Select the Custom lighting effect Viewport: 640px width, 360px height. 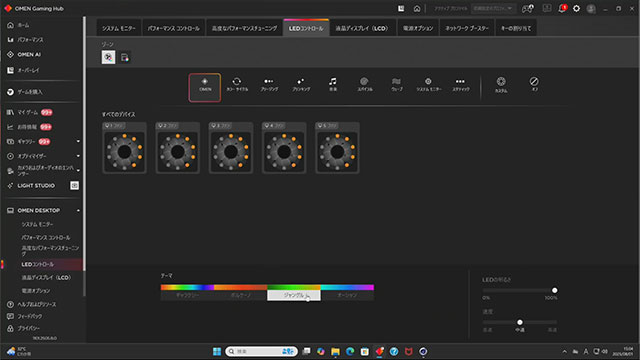point(501,84)
